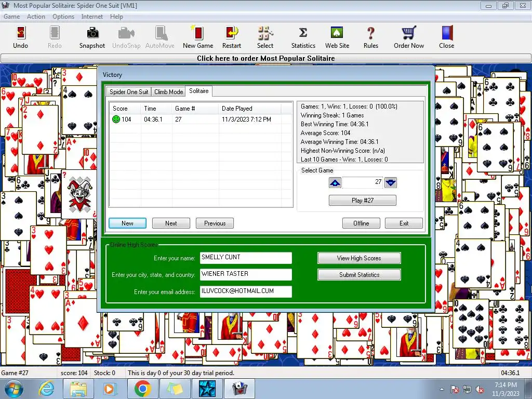Click the Offline button

pos(361,223)
